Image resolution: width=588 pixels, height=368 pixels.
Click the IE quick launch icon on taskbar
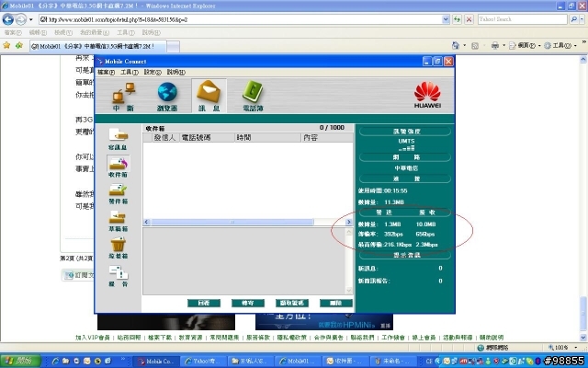tap(55, 362)
